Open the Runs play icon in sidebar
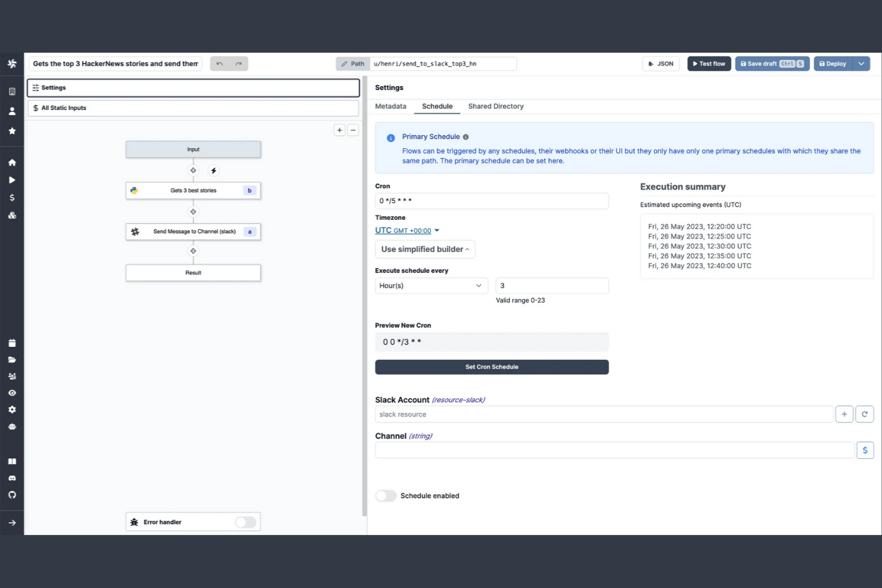882x588 pixels. 12,180
